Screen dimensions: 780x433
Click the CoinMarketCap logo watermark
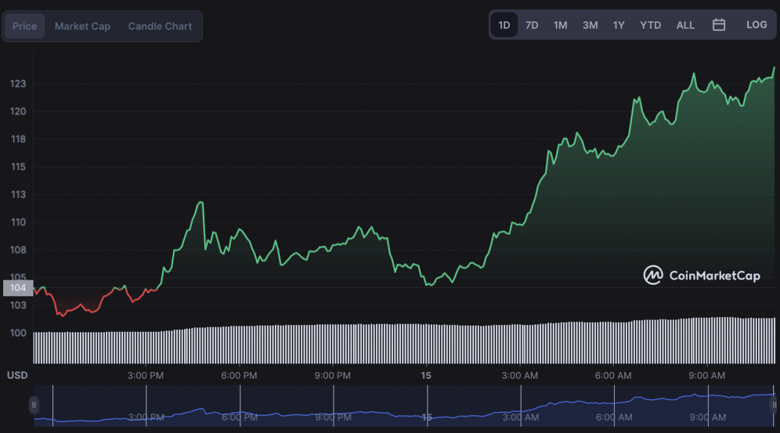(x=701, y=275)
